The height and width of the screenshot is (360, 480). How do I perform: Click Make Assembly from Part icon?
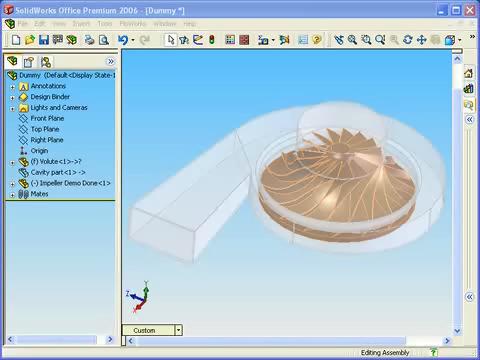click(x=71, y=40)
